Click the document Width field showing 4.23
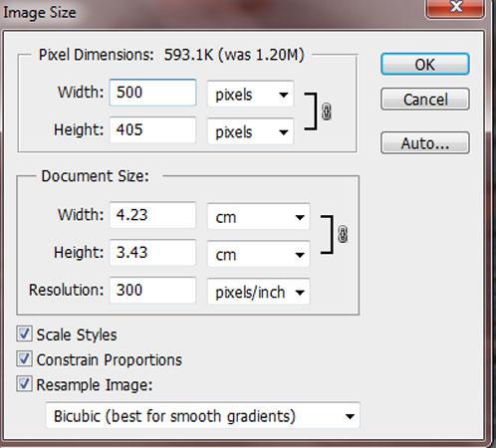The image size is (496, 448). point(152,215)
